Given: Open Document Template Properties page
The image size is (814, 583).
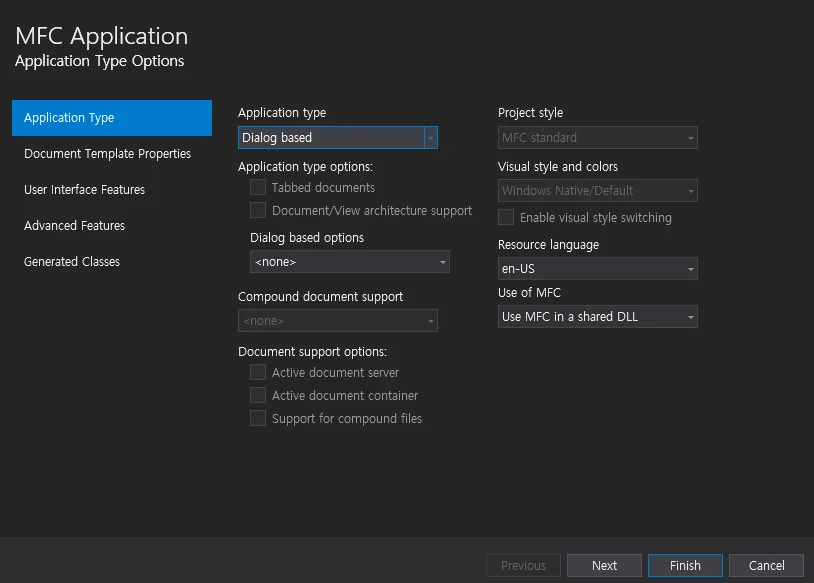Looking at the screenshot, I should (x=107, y=154).
